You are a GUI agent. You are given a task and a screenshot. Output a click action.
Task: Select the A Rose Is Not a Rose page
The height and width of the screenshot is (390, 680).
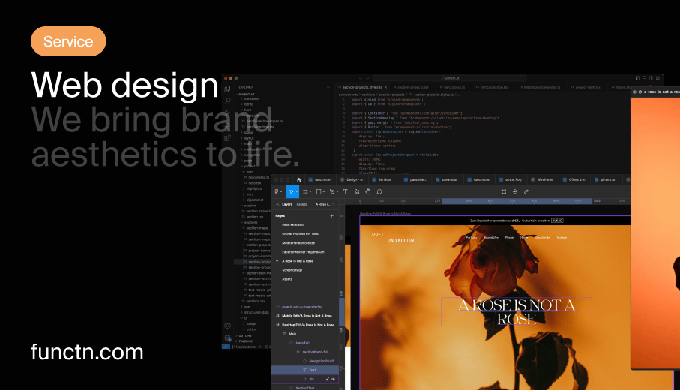click(298, 261)
